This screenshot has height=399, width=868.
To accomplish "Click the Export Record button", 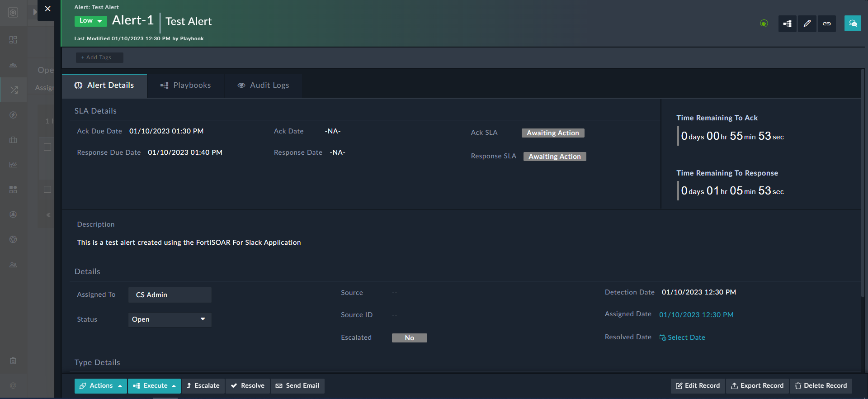I will [x=757, y=386].
